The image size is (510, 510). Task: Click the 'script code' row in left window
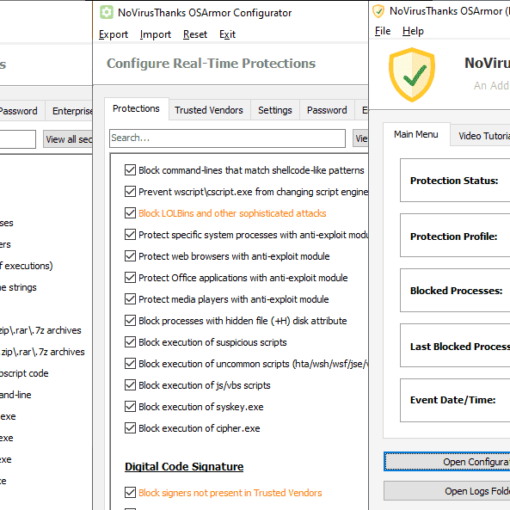(24, 373)
